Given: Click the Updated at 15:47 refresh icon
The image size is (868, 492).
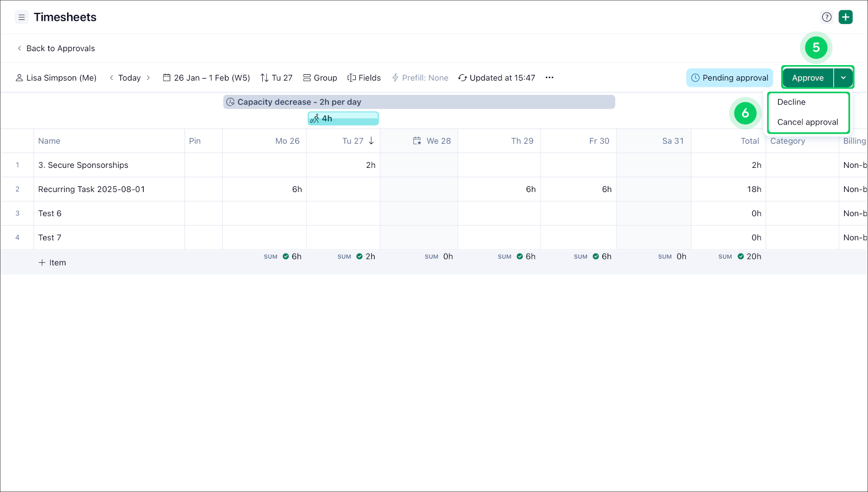Looking at the screenshot, I should [462, 78].
